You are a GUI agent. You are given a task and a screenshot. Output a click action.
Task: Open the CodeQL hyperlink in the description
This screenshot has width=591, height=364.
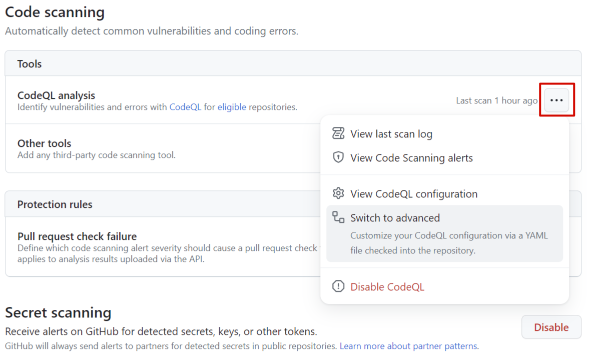click(185, 107)
